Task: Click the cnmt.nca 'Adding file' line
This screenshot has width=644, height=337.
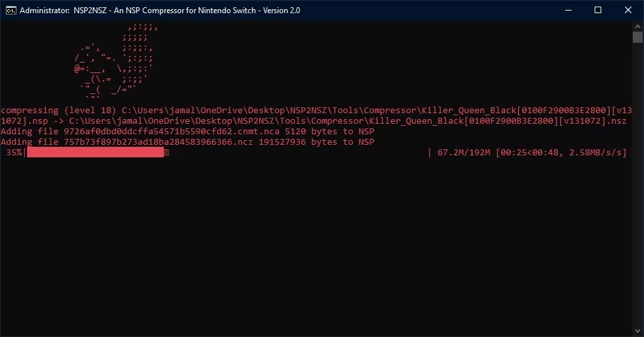Action: tap(187, 132)
